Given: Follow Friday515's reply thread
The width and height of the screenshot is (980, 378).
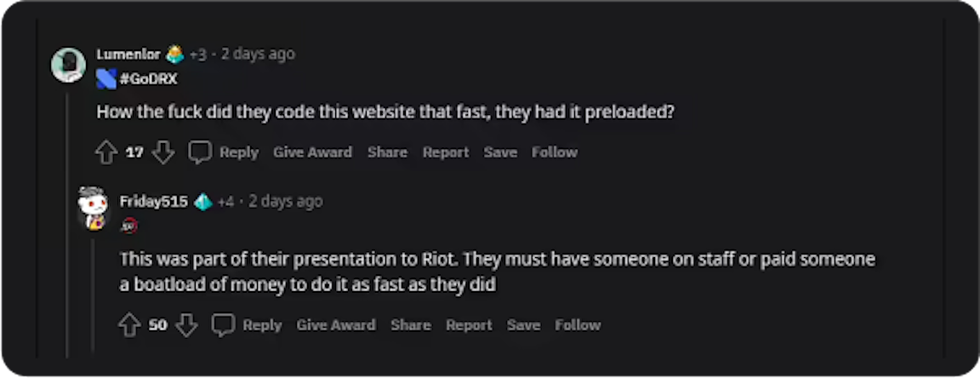Looking at the screenshot, I should point(578,325).
